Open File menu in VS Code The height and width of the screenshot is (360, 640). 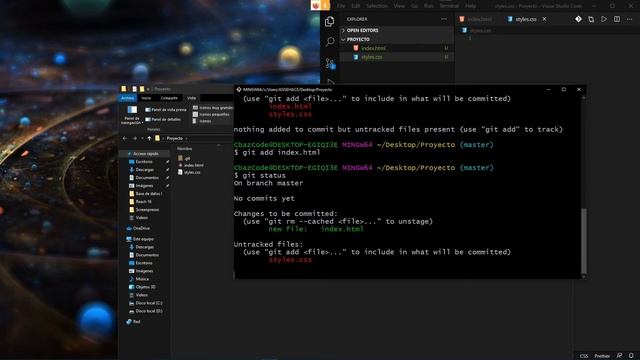[x=341, y=6]
